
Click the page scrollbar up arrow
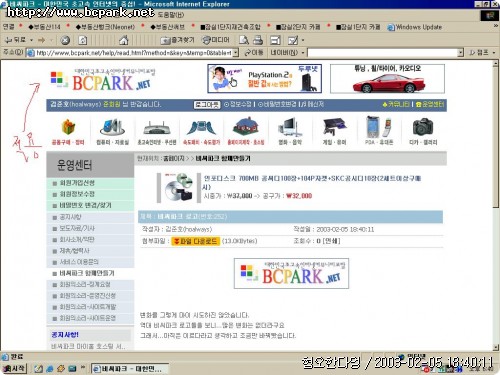coord(496,63)
